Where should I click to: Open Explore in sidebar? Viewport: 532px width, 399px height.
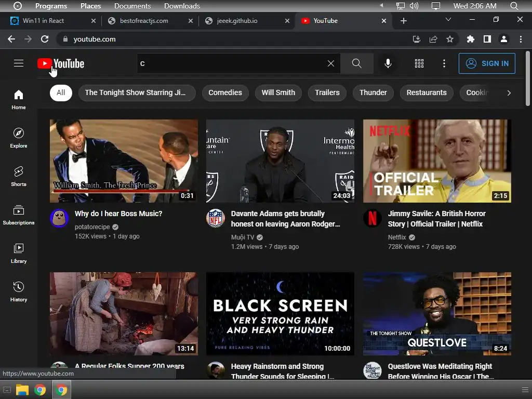(19, 138)
